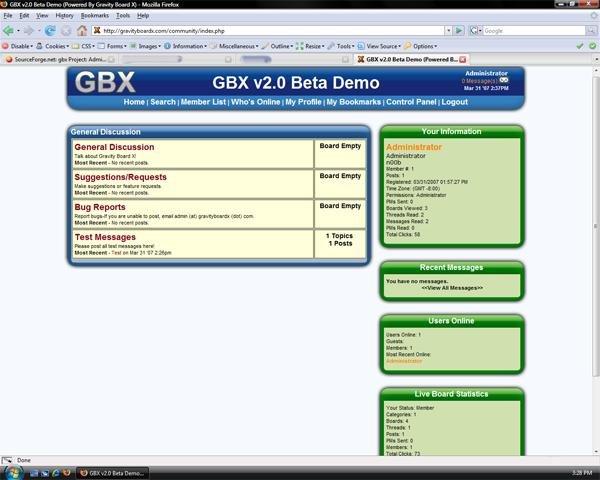Click Show Desktop quick launch icon
600x480 pixels.
(34, 473)
